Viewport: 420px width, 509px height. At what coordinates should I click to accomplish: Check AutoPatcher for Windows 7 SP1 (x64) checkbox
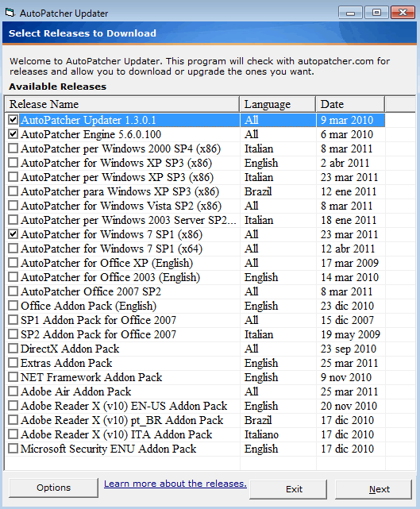(x=13, y=249)
